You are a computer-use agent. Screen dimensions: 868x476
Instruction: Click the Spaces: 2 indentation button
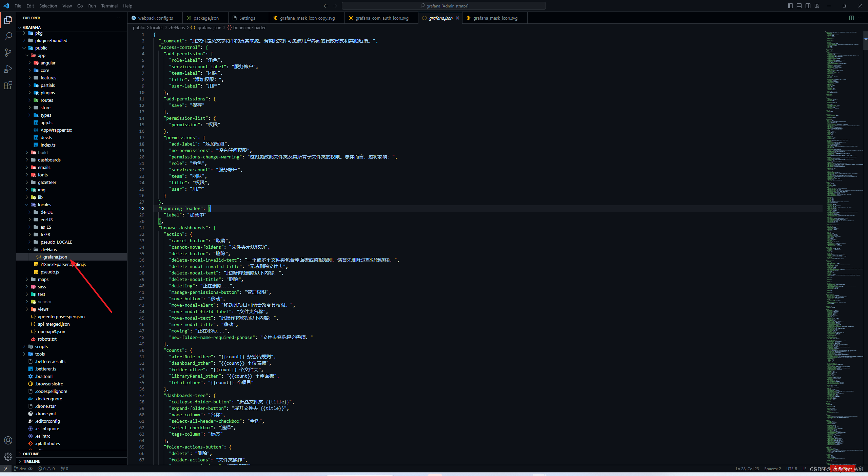[x=772, y=469]
